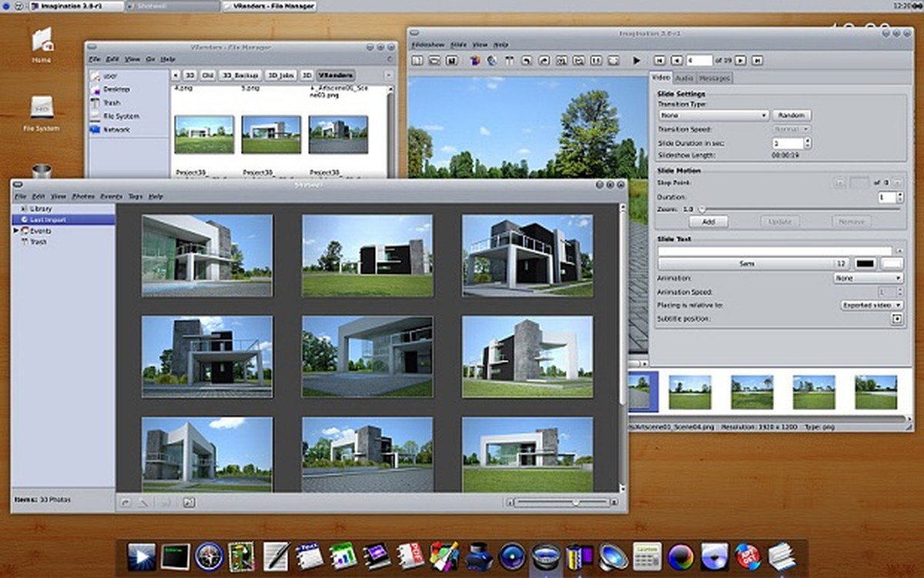Switch to the Audio tab
The height and width of the screenshot is (578, 924).
click(683, 78)
